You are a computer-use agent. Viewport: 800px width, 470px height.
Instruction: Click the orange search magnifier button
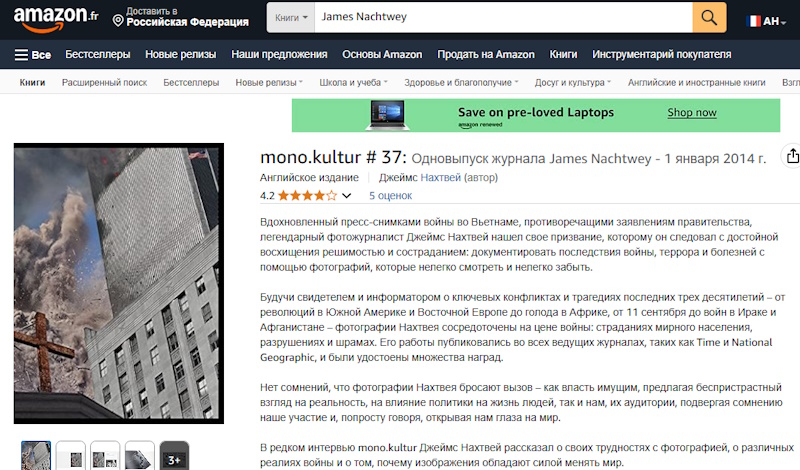point(709,17)
